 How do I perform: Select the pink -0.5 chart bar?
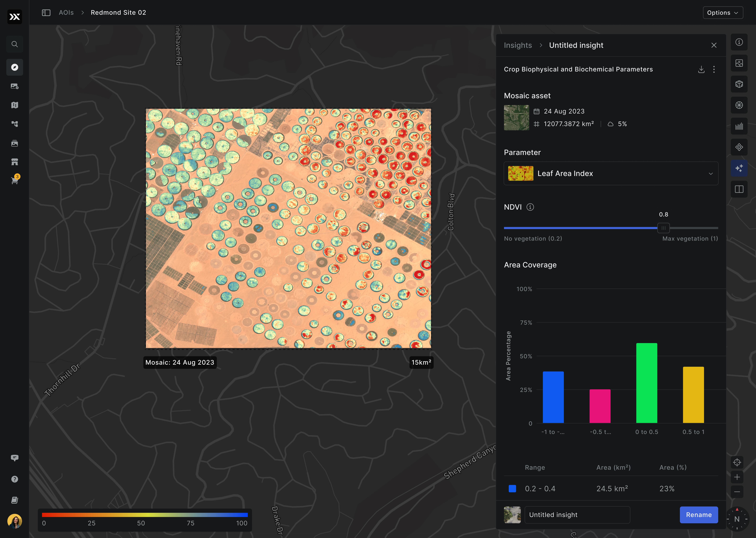point(600,406)
